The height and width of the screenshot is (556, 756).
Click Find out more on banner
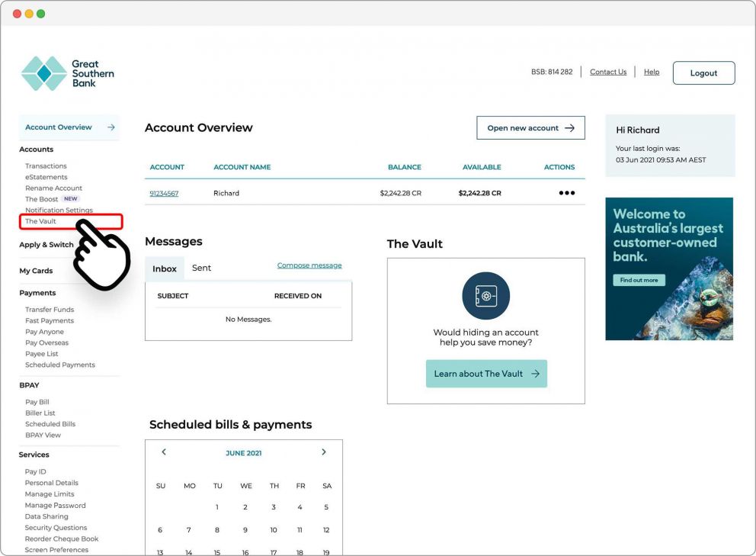point(639,280)
